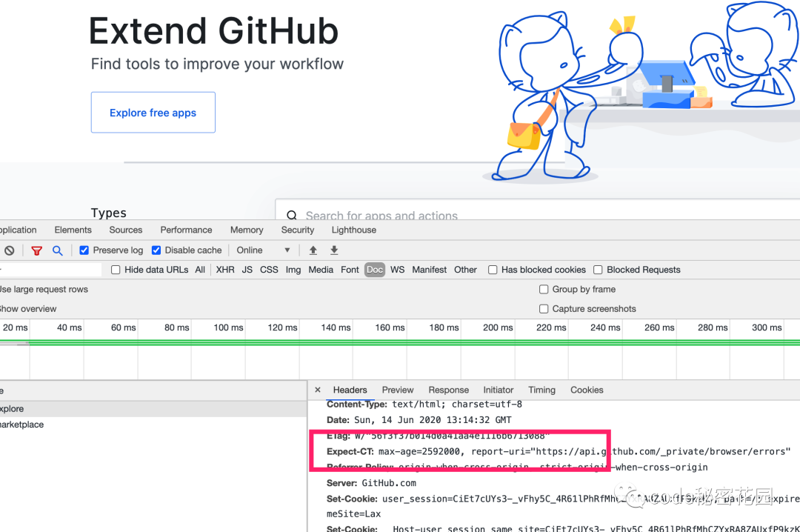Select the Cookies detail tab
This screenshot has height=532, width=800.
tap(587, 390)
